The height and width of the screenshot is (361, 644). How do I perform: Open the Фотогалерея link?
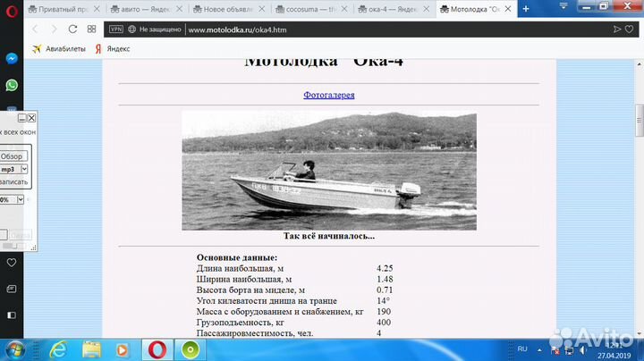tap(328, 95)
